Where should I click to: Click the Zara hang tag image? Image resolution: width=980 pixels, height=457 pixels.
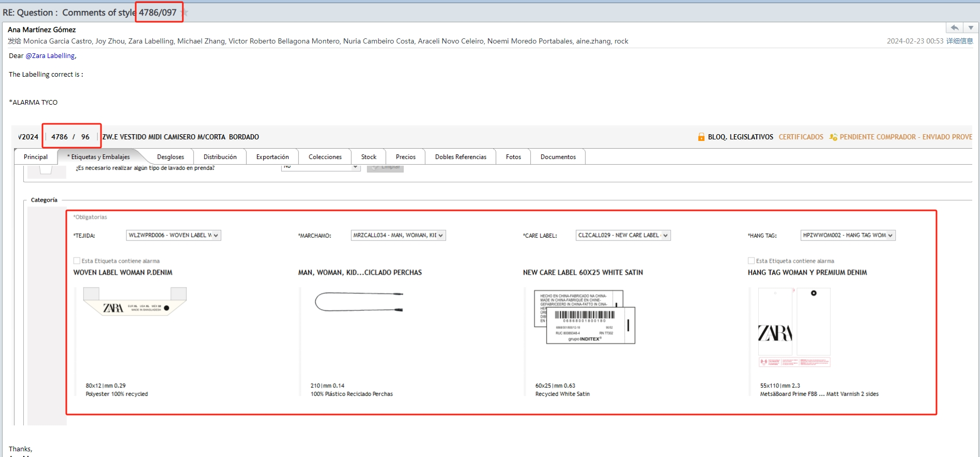pos(794,327)
